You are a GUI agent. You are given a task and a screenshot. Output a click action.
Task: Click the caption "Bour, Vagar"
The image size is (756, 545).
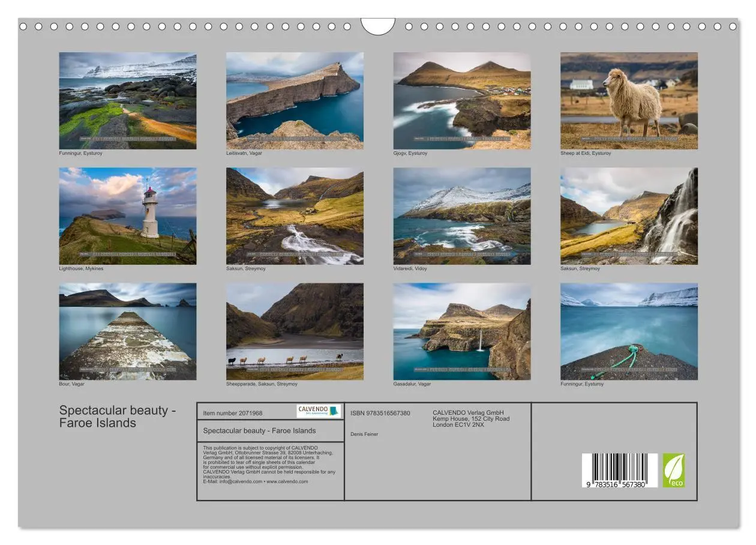71,384
